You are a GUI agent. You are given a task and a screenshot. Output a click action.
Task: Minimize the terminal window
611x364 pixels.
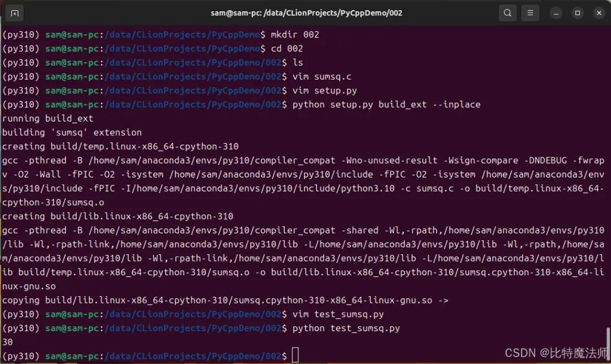point(556,13)
